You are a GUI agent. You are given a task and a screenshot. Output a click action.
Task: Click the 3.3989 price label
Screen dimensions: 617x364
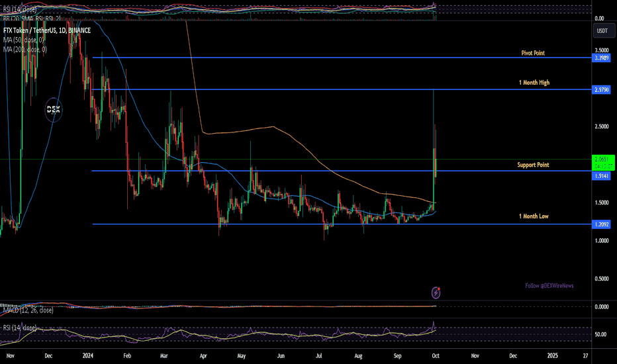click(x=601, y=58)
